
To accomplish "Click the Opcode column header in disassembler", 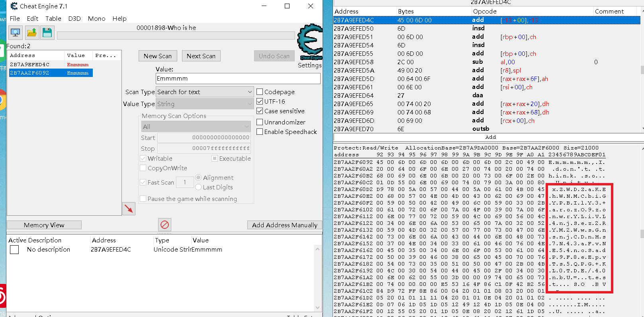I will coord(532,11).
